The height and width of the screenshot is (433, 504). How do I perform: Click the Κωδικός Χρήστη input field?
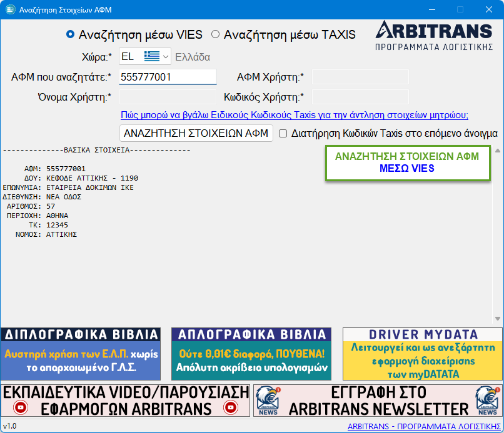pos(360,97)
